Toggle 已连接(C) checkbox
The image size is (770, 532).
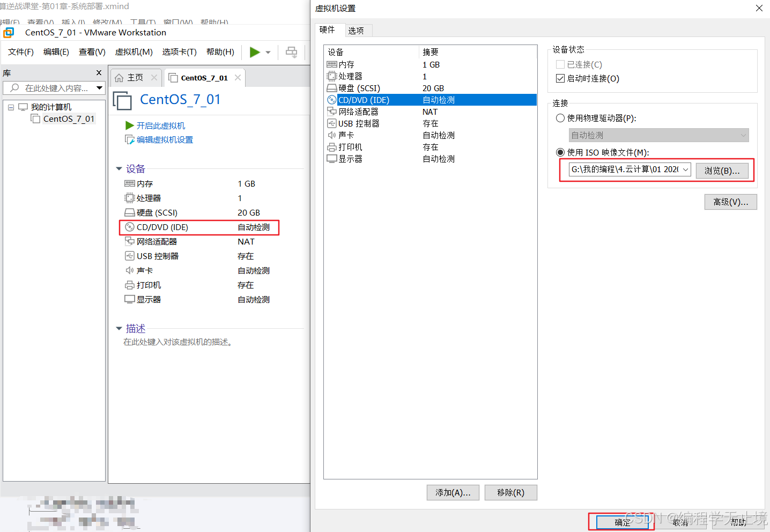[560, 64]
